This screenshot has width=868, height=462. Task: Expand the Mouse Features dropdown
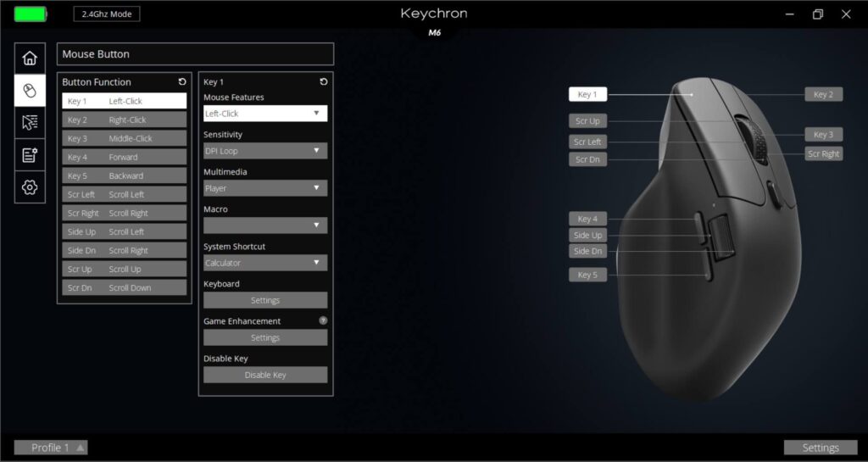click(265, 114)
